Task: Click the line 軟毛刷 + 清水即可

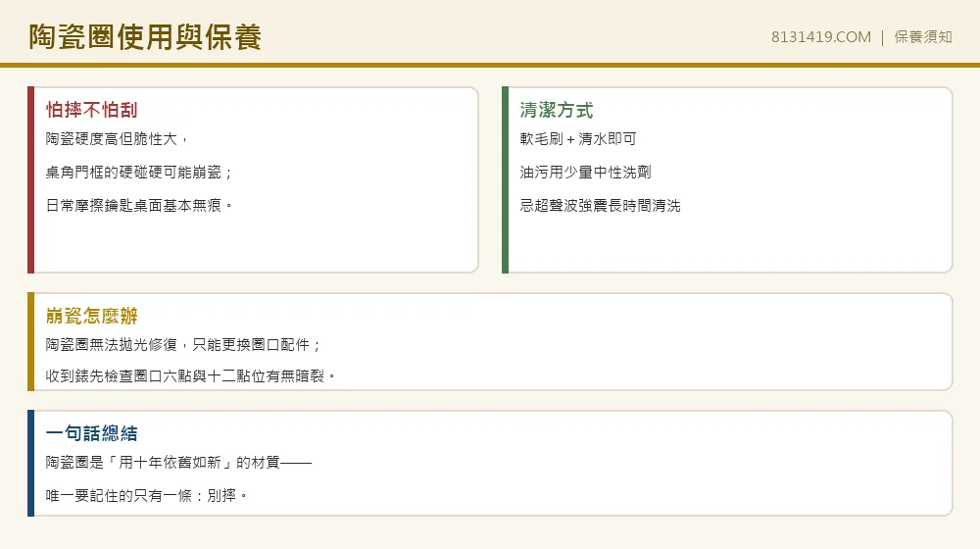Action: (577, 139)
